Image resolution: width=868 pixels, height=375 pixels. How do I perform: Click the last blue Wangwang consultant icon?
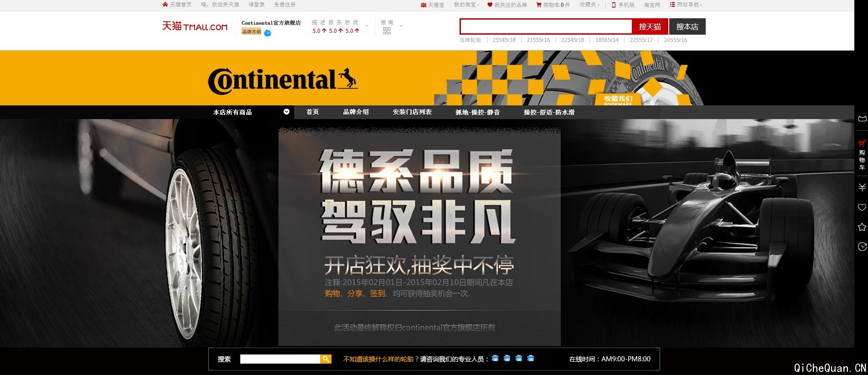tap(531, 359)
